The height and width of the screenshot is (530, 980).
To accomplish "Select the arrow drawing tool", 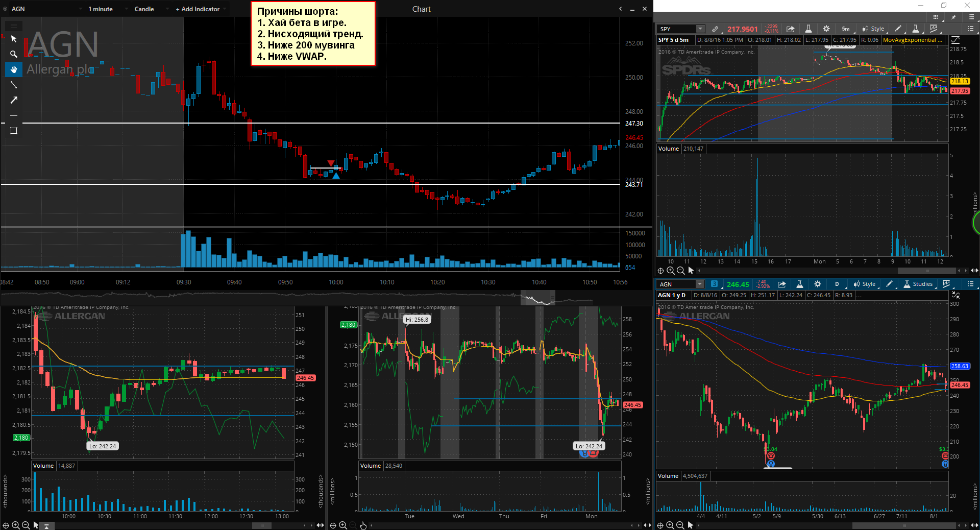I will (x=14, y=100).
